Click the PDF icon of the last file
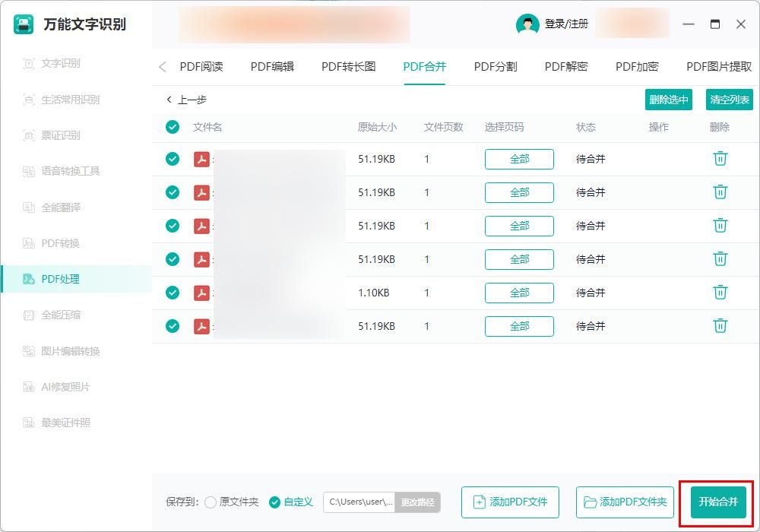 pos(201,326)
